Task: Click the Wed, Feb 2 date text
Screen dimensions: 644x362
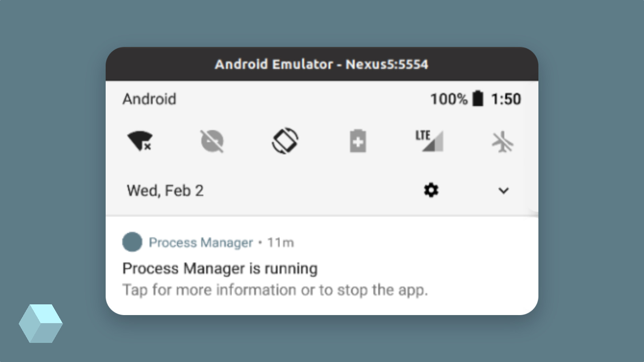Action: pos(165,191)
